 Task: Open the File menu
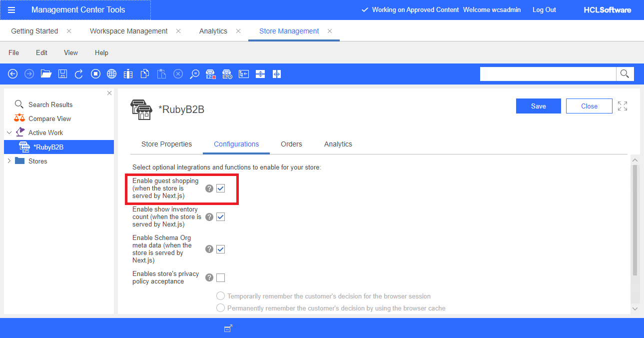(x=13, y=52)
